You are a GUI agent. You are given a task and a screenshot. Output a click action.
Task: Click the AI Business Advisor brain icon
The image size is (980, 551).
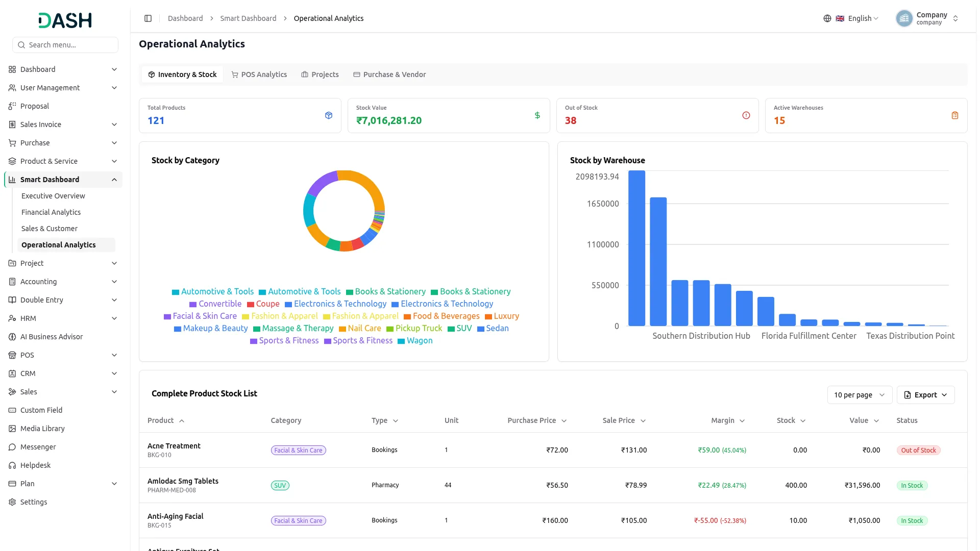coord(12,337)
